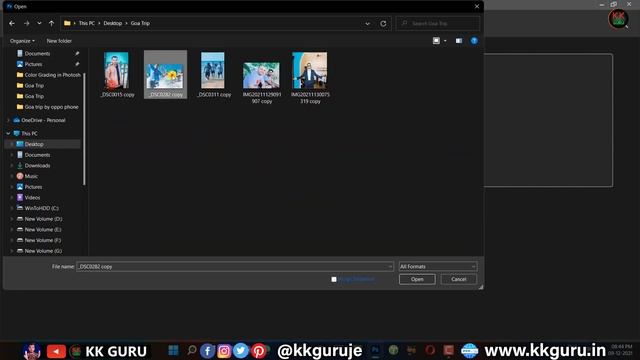Select This PC in the address breadcrumb
This screenshot has height=360, width=640.
pyautogui.click(x=87, y=23)
